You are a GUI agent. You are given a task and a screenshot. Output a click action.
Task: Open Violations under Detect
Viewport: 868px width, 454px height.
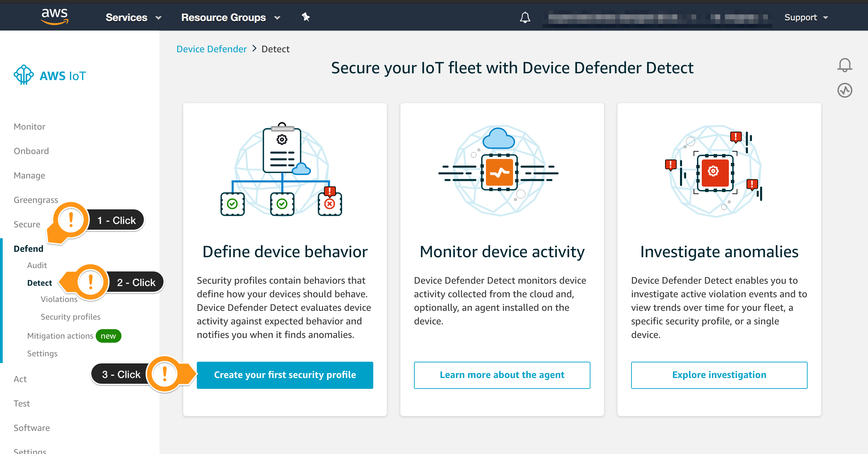tap(59, 299)
